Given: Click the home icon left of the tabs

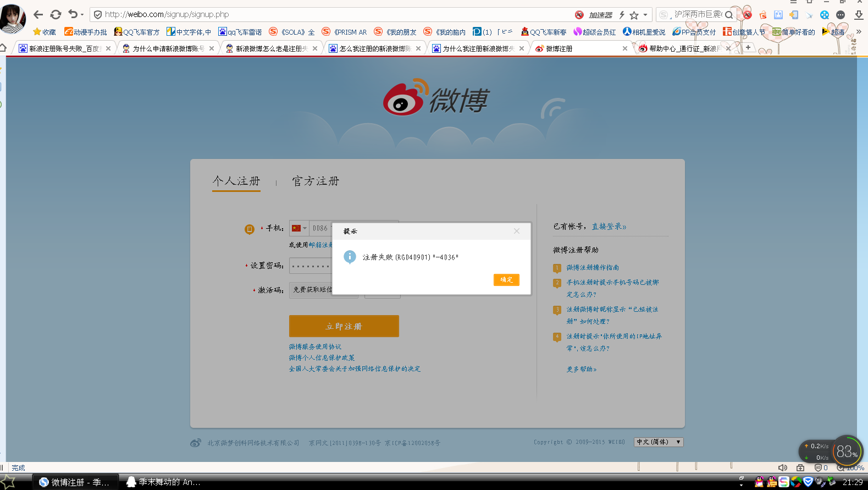Looking at the screenshot, I should (3, 48).
